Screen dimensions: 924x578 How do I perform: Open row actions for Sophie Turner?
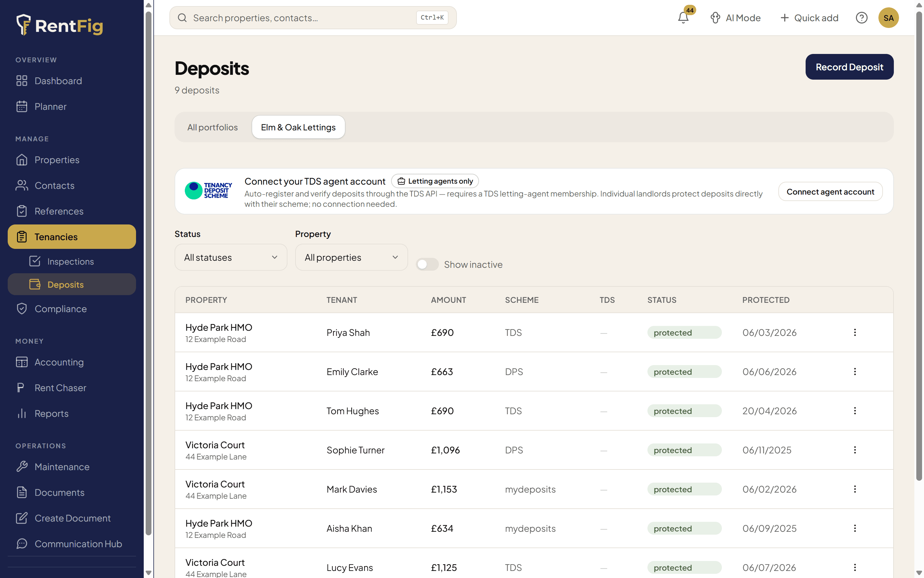pos(855,450)
